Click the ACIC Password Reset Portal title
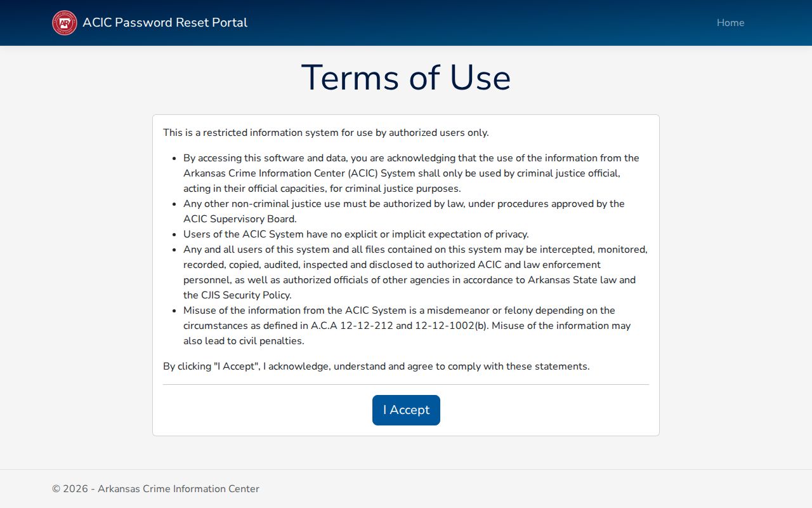The width and height of the screenshot is (812, 508). (165, 23)
